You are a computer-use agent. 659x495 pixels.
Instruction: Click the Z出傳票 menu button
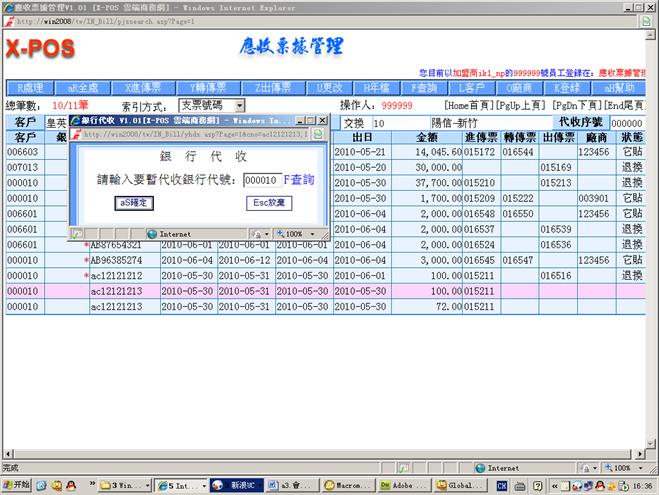pos(272,87)
